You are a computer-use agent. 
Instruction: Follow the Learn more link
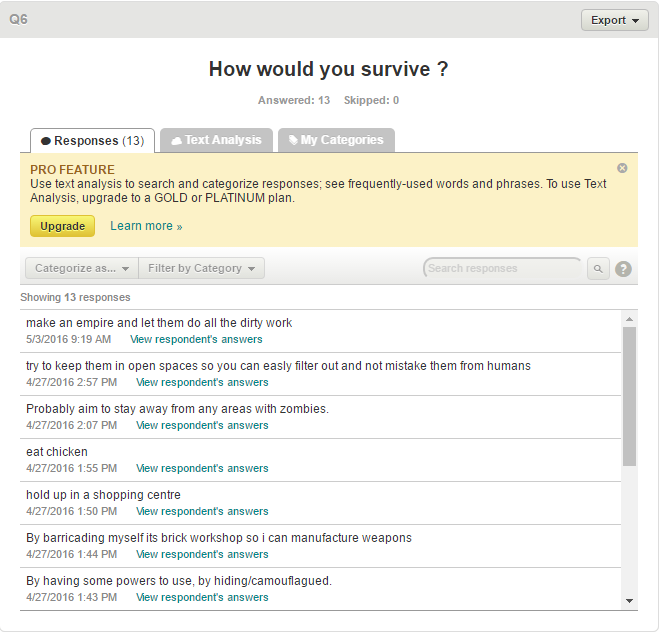click(x=146, y=226)
